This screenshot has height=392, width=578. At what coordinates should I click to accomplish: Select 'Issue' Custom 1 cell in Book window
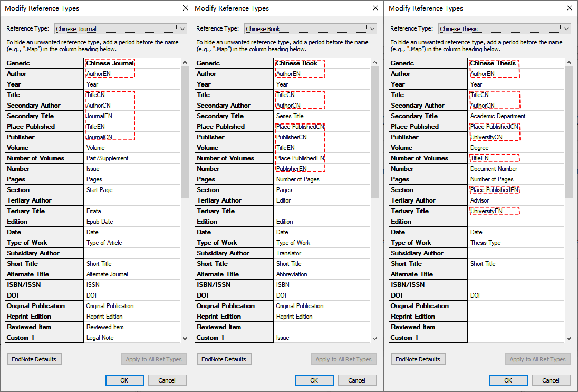tap(322, 338)
